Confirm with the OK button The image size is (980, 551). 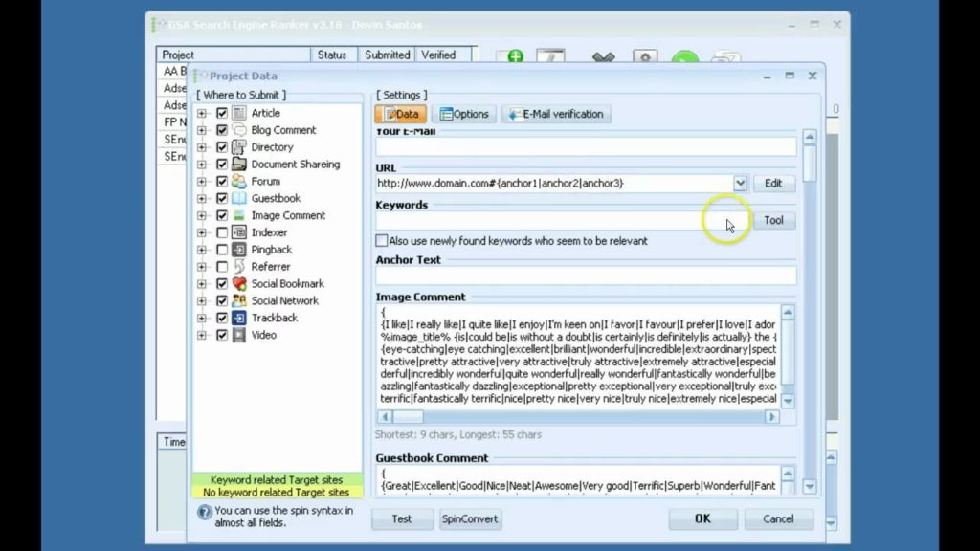click(x=702, y=518)
